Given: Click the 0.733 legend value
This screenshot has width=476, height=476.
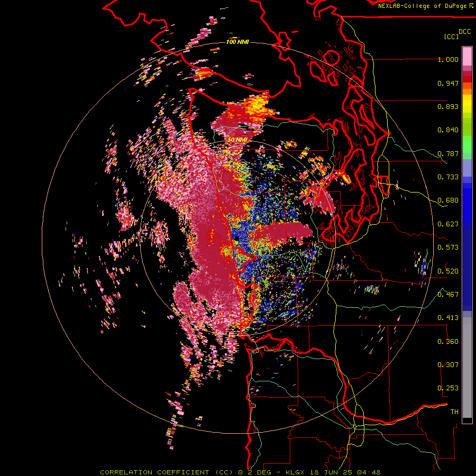Looking at the screenshot, I should 448,177.
